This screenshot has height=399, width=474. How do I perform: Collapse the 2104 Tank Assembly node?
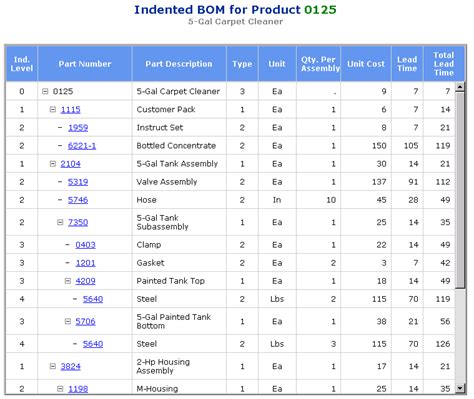pyautogui.click(x=53, y=164)
